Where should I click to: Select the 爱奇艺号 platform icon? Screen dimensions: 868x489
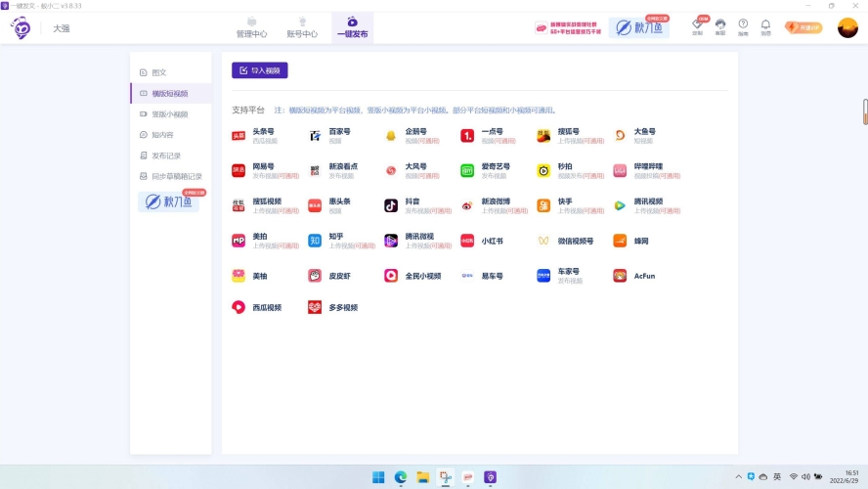(467, 170)
